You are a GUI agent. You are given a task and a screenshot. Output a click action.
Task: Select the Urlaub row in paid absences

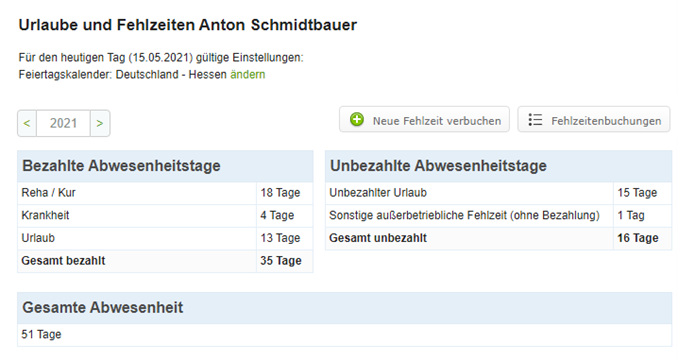(165, 238)
